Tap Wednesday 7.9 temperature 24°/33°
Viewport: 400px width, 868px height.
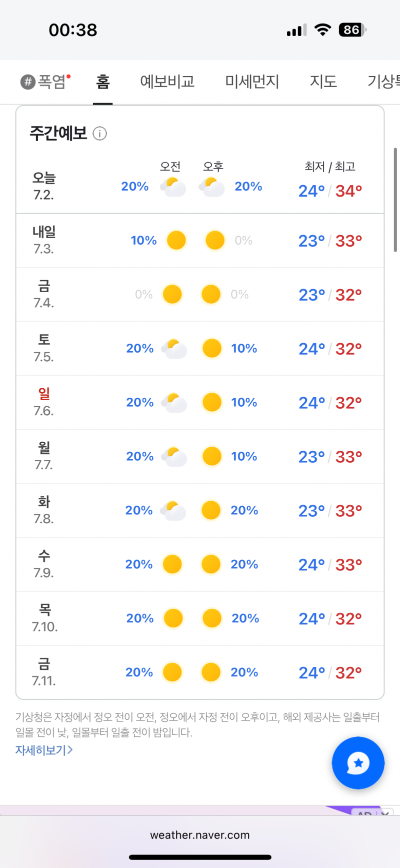[x=330, y=565]
